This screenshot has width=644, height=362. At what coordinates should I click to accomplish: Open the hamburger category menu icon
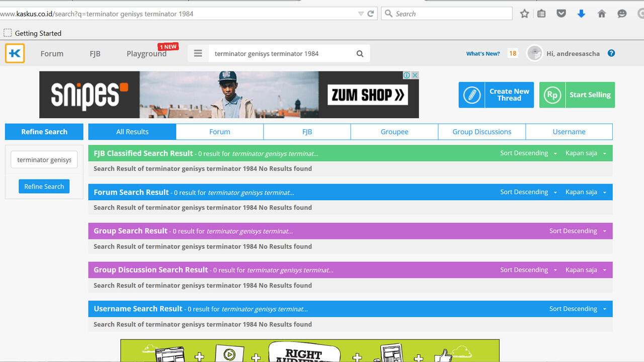[198, 53]
